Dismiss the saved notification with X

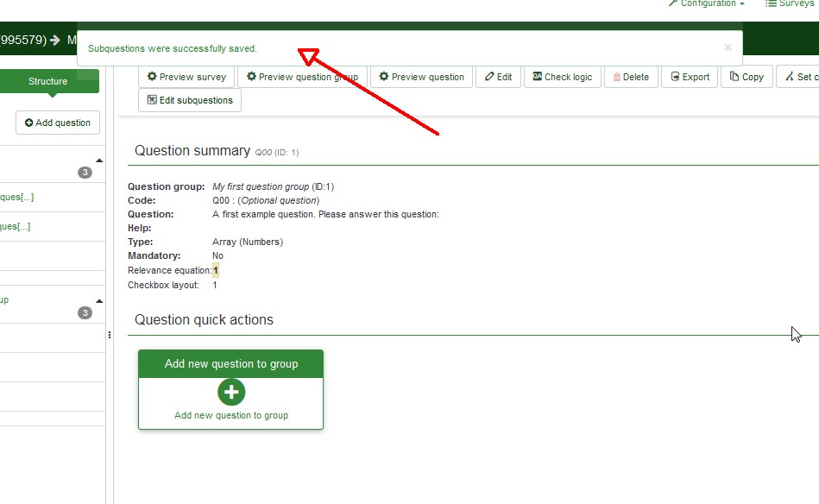(x=728, y=47)
